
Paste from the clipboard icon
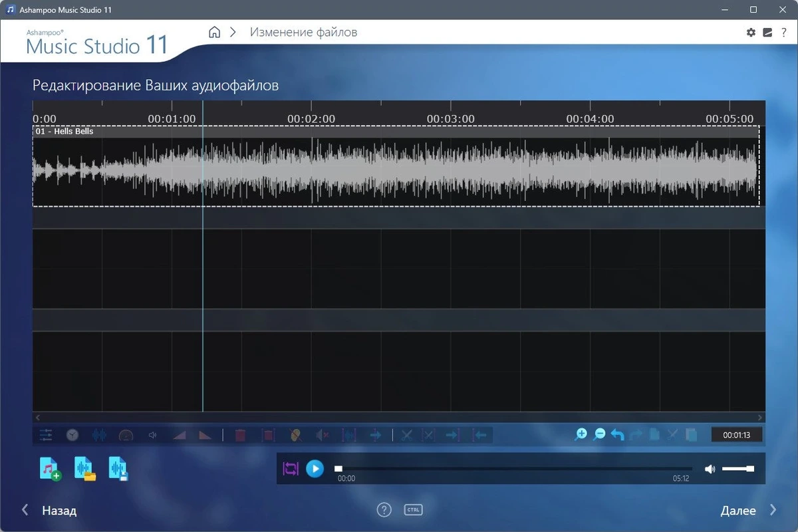tap(691, 435)
